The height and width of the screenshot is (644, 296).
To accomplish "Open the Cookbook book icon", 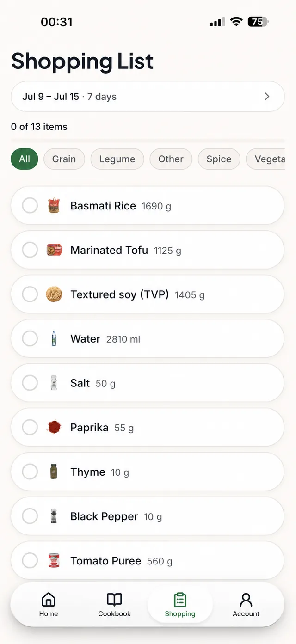I will [114, 600].
